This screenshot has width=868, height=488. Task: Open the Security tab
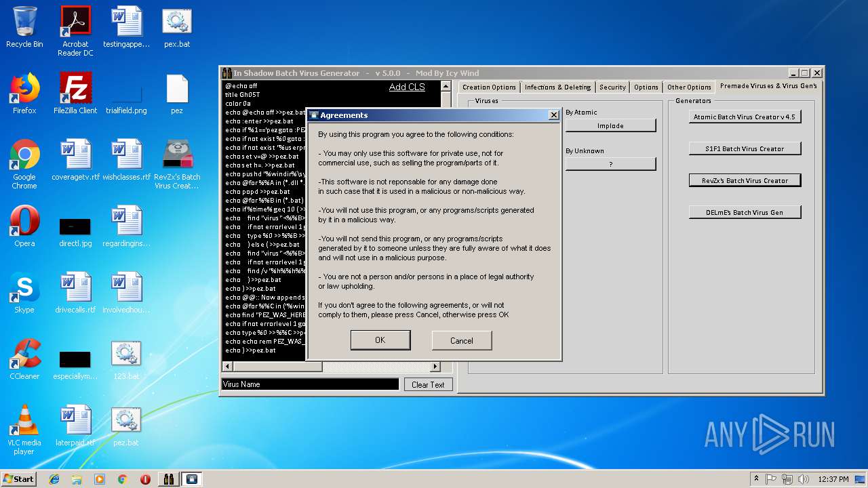(x=612, y=87)
